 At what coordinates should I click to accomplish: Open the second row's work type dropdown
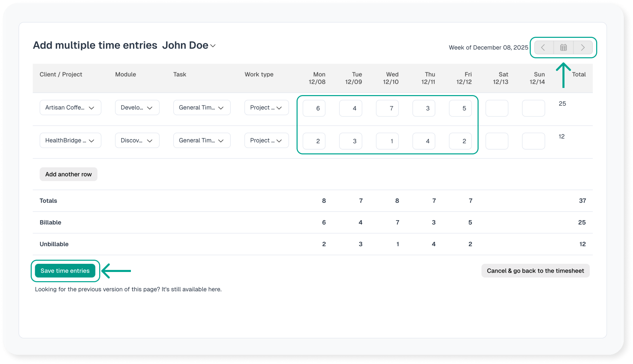tap(266, 140)
